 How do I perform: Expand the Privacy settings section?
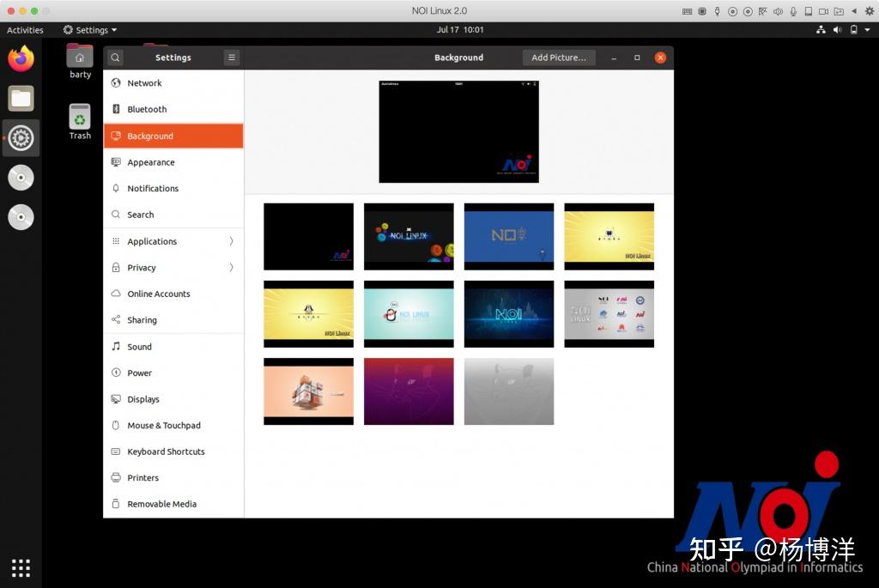tap(172, 267)
